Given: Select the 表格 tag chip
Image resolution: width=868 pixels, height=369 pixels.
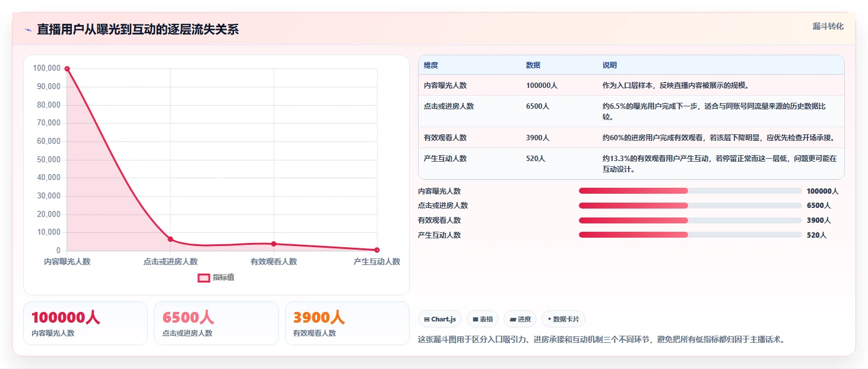Looking at the screenshot, I should click(483, 319).
